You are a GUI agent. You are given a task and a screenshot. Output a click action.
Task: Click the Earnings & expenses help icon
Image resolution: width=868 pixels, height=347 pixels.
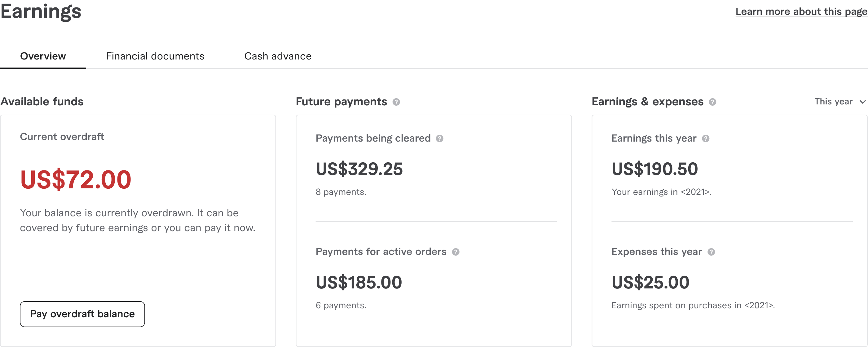click(x=712, y=102)
